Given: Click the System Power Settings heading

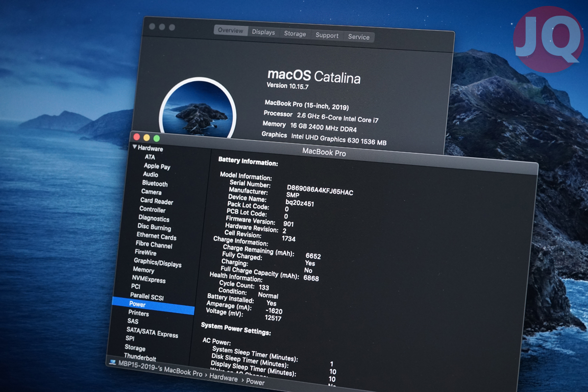Looking at the screenshot, I should tap(236, 329).
